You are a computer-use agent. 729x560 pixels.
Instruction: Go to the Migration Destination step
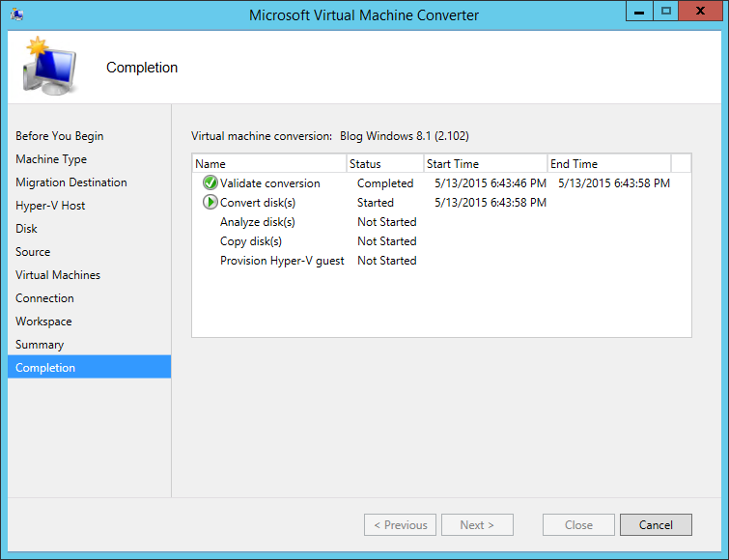pyautogui.click(x=71, y=182)
